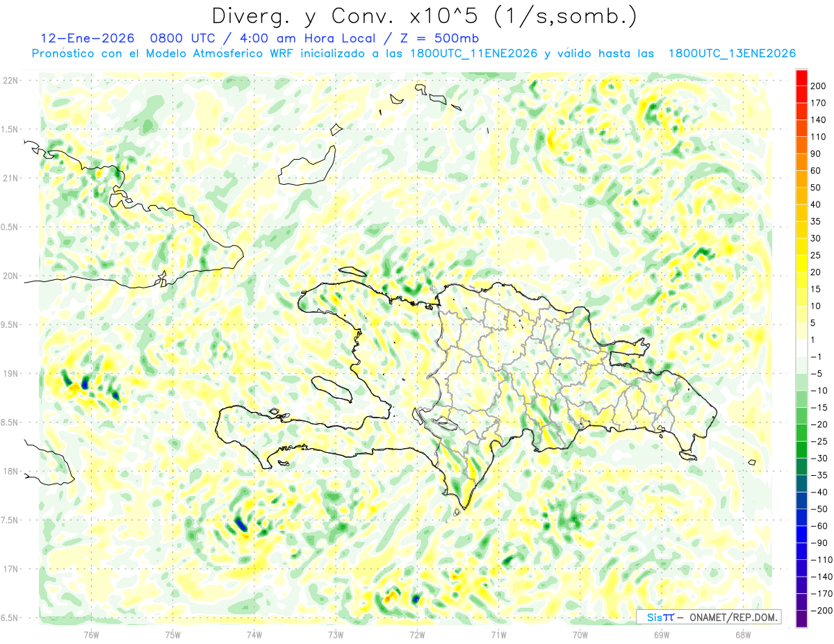Viewport: 834px width, 644px height.
Task: Click the "17N" latitude label
Action: (10, 569)
